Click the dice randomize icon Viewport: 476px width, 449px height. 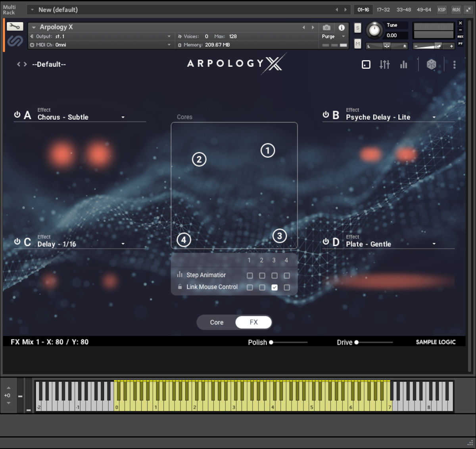coord(431,64)
